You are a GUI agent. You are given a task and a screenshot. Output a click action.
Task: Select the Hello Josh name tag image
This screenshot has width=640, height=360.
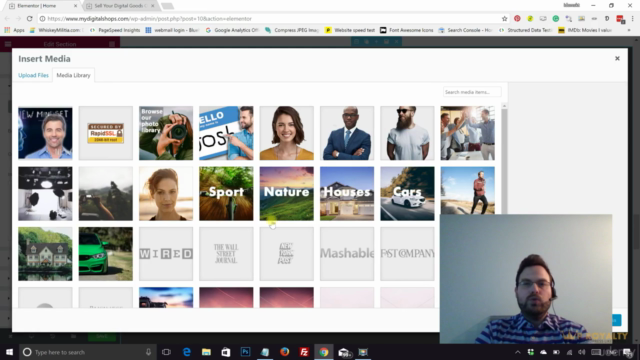pos(226,133)
